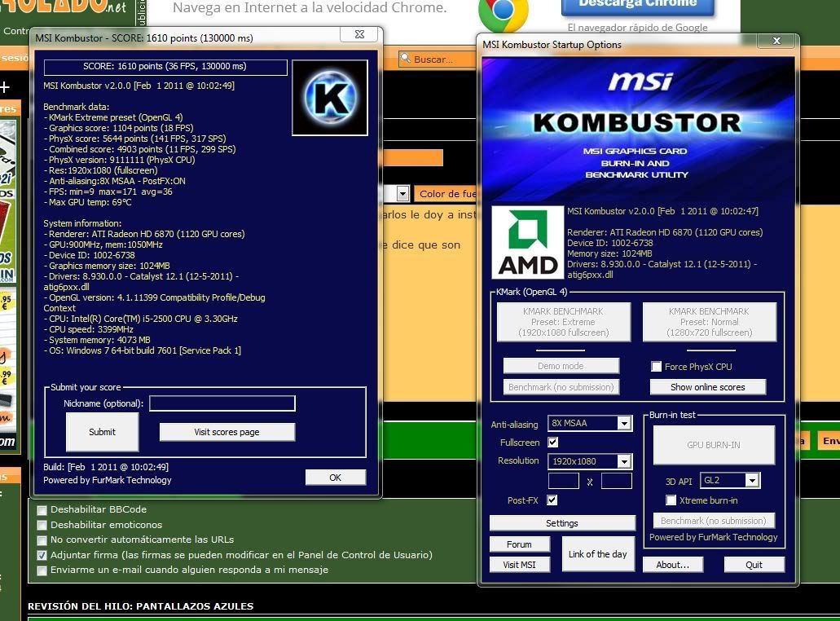
Task: Click 'Res:1920x1080 (fullscreen)' line
Action: tap(101, 170)
